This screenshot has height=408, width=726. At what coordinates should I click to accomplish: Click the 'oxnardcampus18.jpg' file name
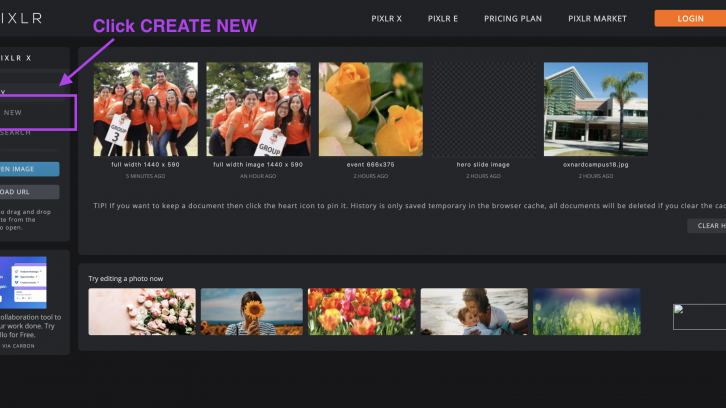pyautogui.click(x=595, y=164)
